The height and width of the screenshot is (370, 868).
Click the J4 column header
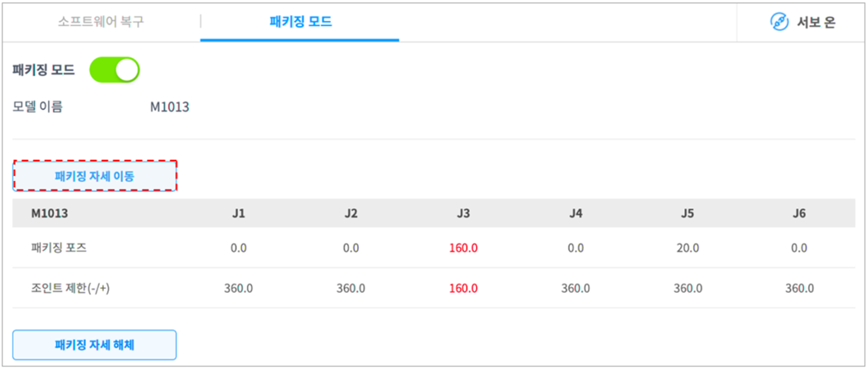(575, 213)
